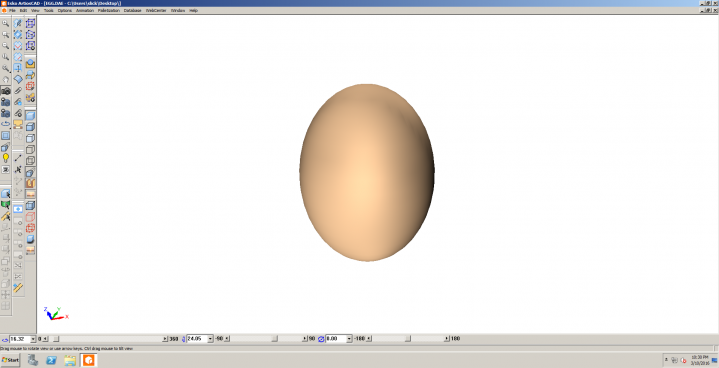Click the 16.32 rotation input field
The width and height of the screenshot is (719, 368).
tap(20, 339)
